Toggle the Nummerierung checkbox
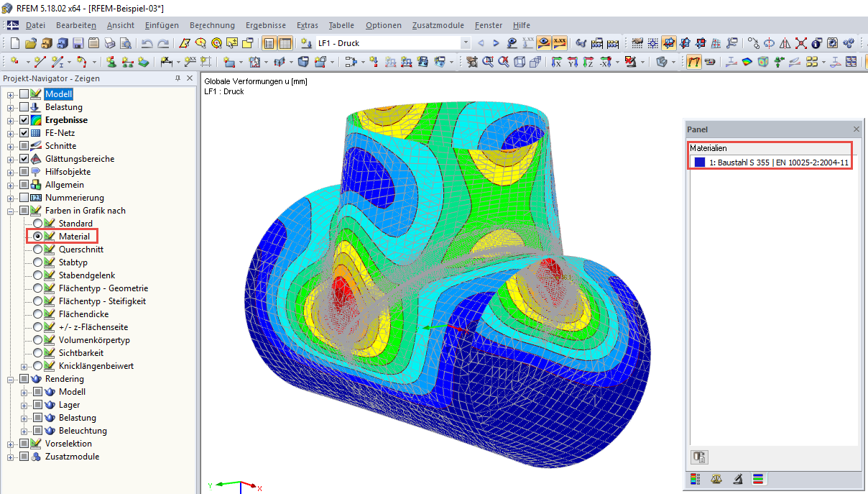Image resolution: width=868 pixels, height=494 pixels. (x=24, y=198)
